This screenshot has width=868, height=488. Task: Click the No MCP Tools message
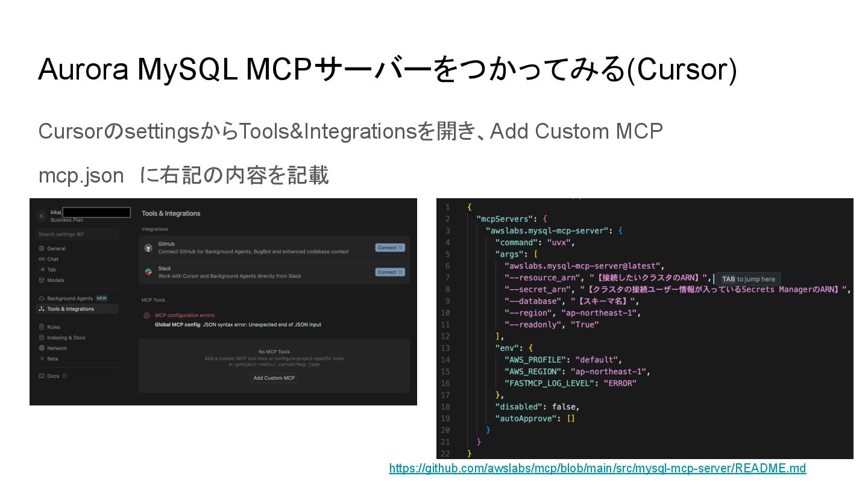[x=274, y=351]
